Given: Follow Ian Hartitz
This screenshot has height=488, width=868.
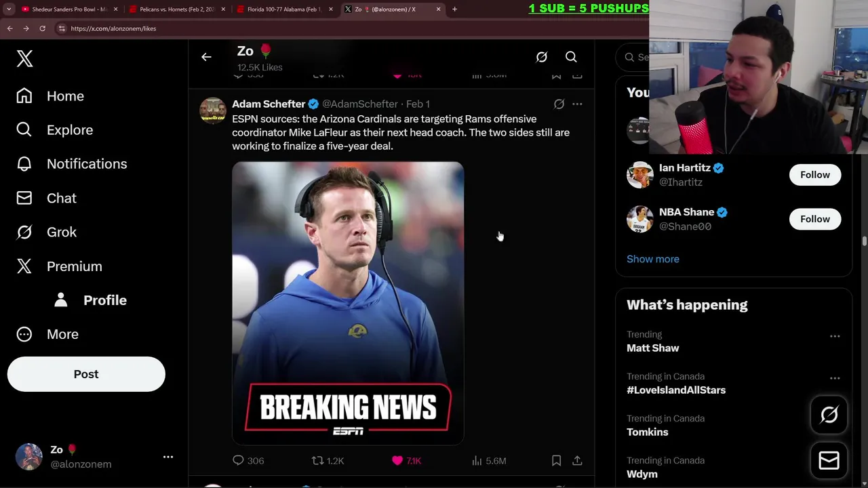Looking at the screenshot, I should [x=814, y=175].
